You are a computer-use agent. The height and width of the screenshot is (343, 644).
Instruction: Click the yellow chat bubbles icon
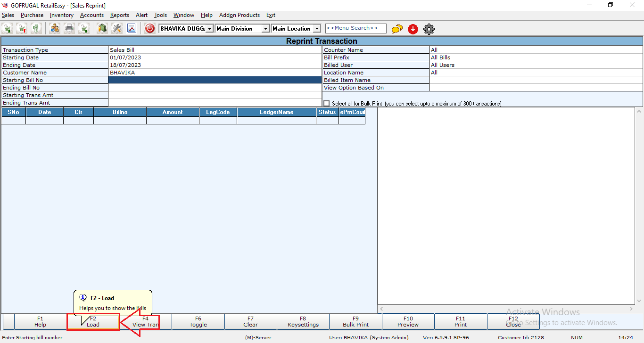pyautogui.click(x=397, y=29)
